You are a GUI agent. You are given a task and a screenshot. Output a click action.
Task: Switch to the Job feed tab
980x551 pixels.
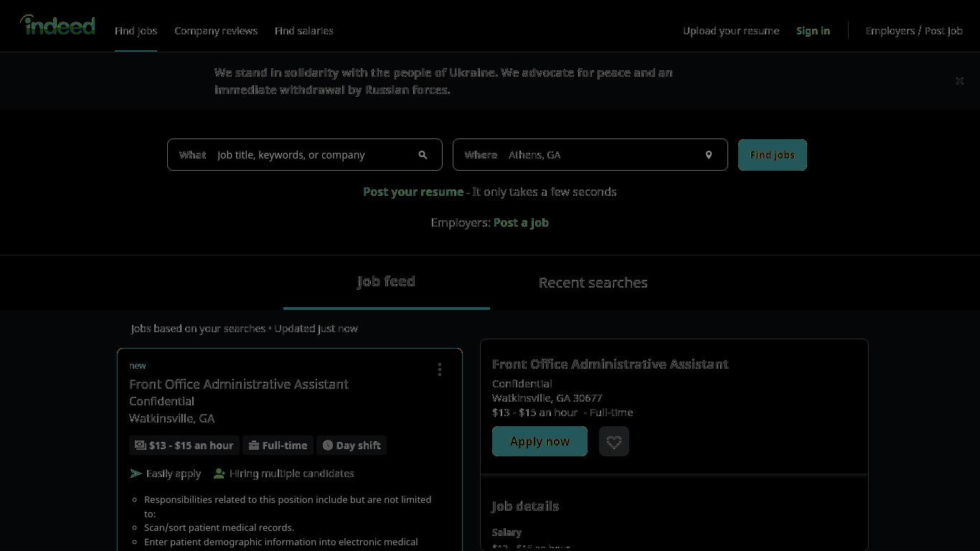(x=387, y=282)
